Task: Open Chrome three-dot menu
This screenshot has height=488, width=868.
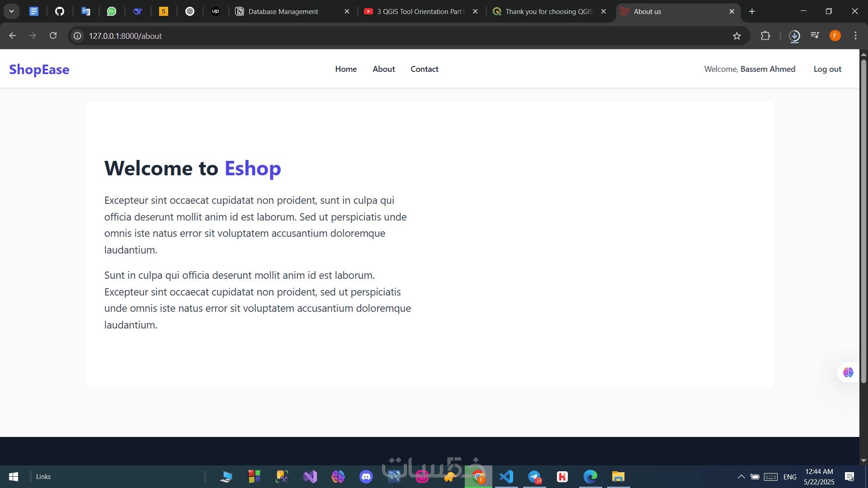Action: (855, 36)
